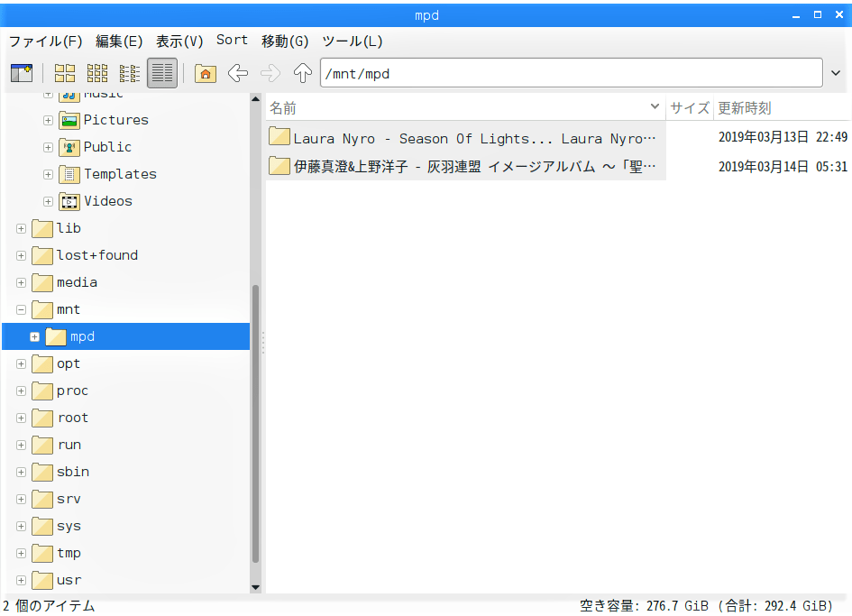Screen dimensions: 852x616
Task: Expand the srv tree node
Action: 22,499
